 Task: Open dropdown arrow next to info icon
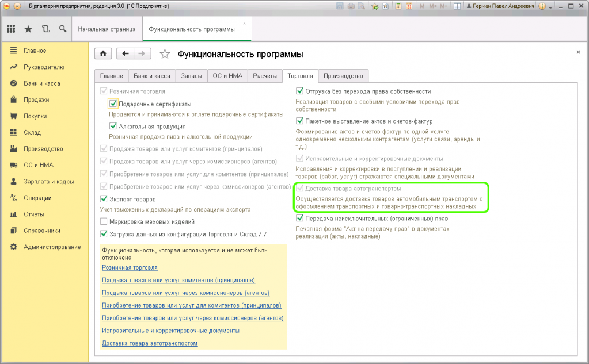550,7
